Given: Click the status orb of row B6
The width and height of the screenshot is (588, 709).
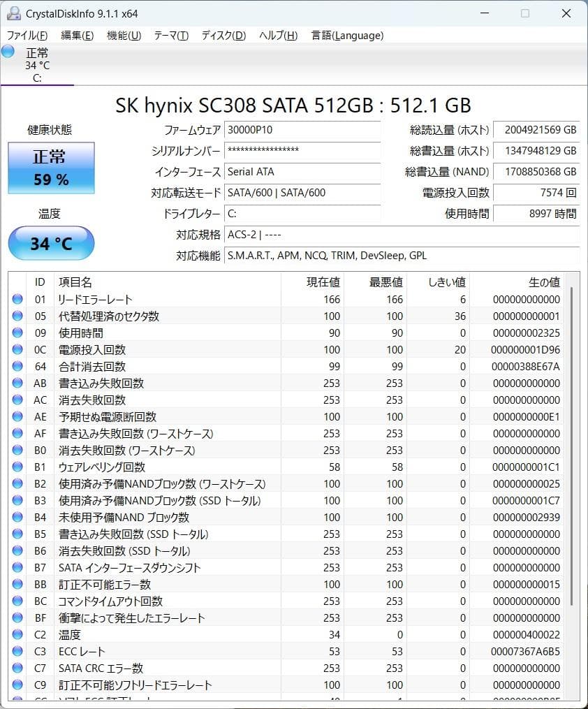Looking at the screenshot, I should tap(17, 550).
